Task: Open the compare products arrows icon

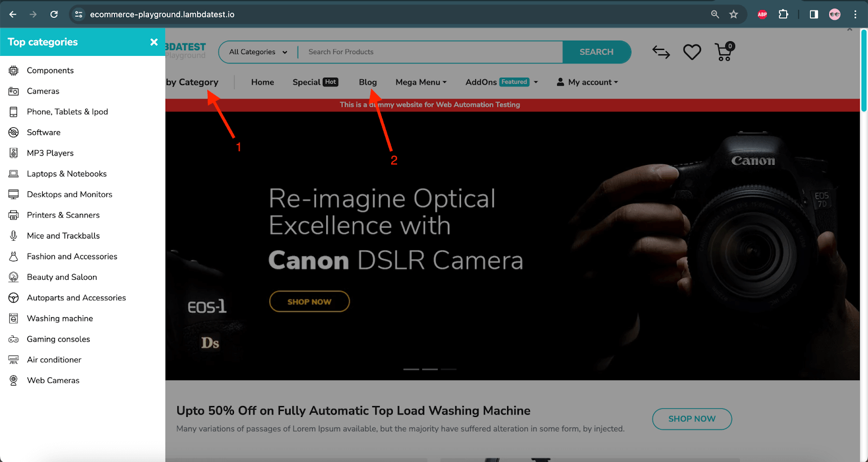Action: tap(661, 52)
